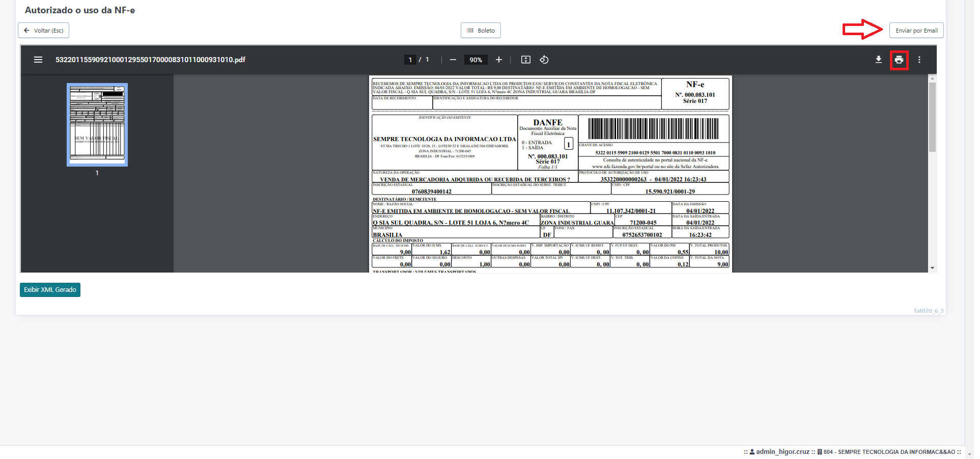
Task: Click the access key number 5322 0115 5909
Action: pos(655,152)
